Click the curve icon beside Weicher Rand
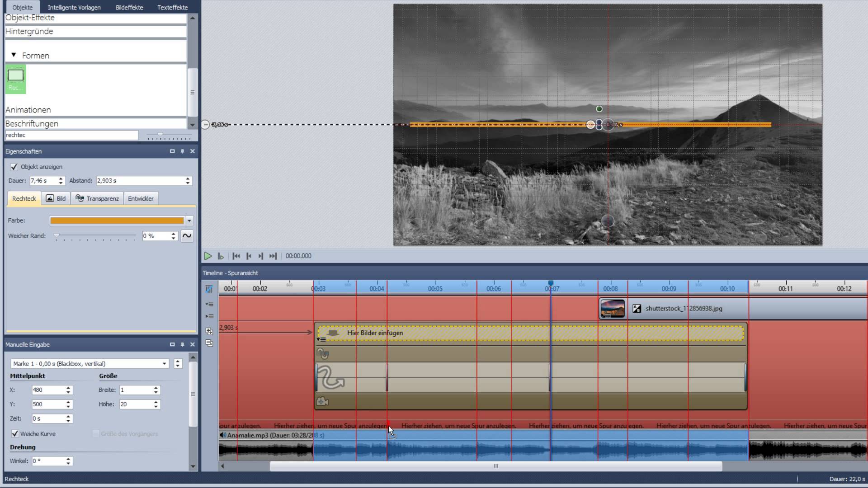This screenshot has width=868, height=488. click(187, 236)
